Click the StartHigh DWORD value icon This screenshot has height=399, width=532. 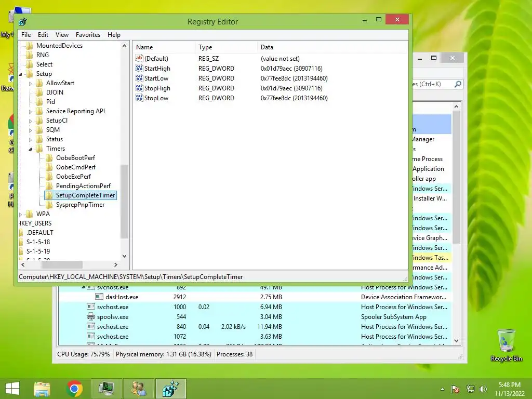pos(139,68)
